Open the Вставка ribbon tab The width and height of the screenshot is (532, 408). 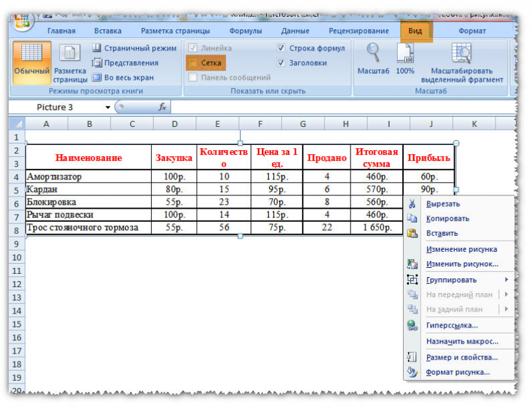point(108,31)
